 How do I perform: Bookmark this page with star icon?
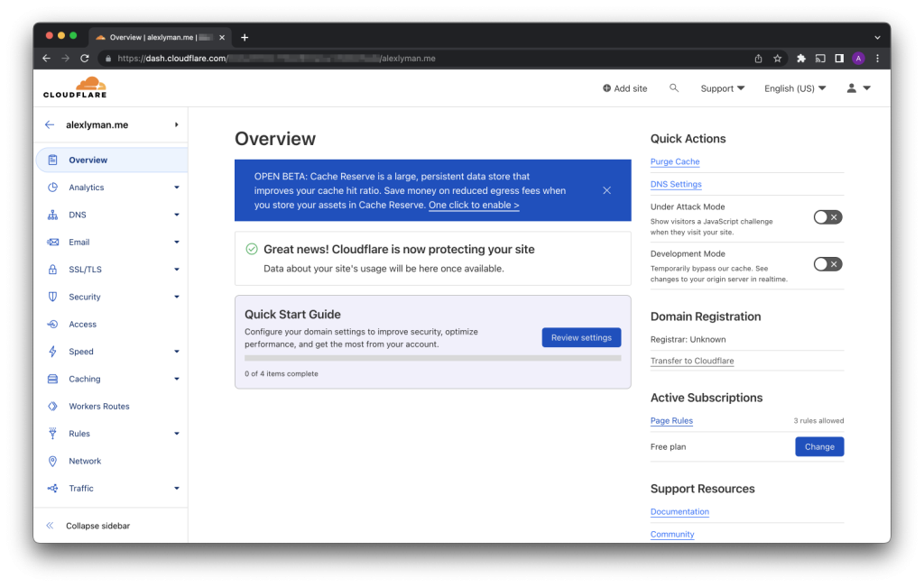point(777,59)
